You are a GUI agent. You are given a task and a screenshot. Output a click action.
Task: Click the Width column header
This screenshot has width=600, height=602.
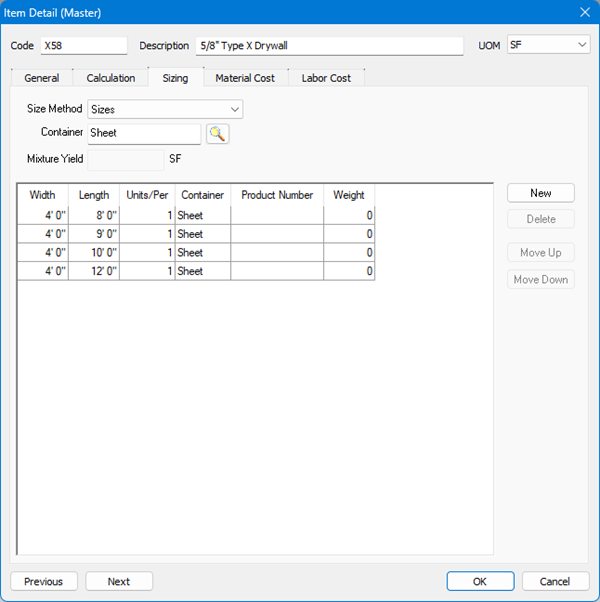click(x=43, y=195)
